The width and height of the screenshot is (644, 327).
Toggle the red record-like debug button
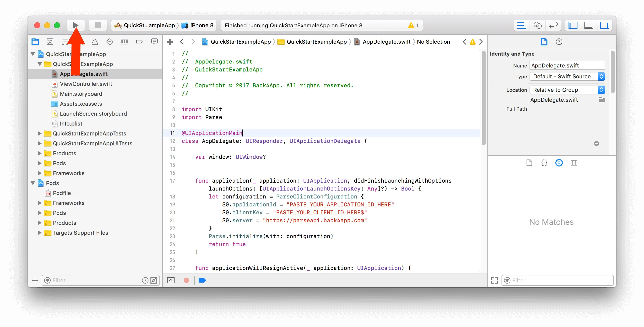[186, 280]
